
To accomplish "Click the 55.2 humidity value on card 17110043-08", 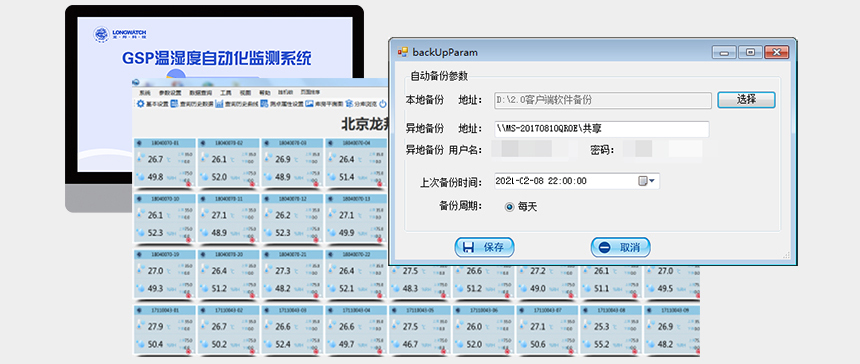I will point(602,345).
